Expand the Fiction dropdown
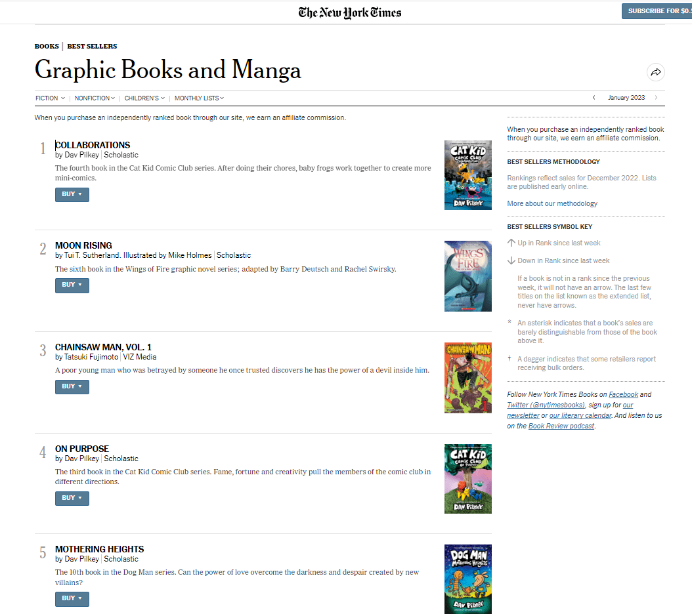The height and width of the screenshot is (616, 692). point(50,98)
